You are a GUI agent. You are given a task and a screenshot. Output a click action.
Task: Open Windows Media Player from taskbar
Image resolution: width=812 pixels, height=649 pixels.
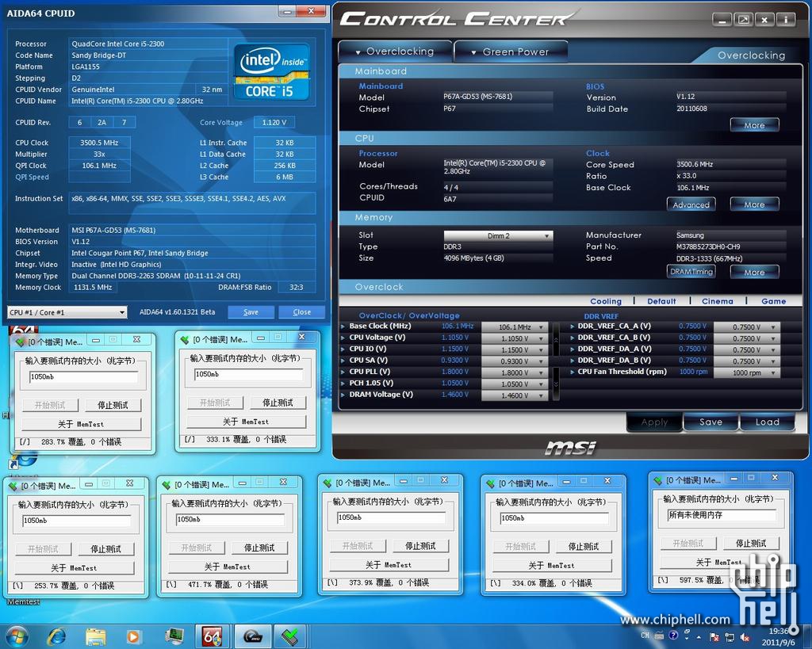[133, 636]
